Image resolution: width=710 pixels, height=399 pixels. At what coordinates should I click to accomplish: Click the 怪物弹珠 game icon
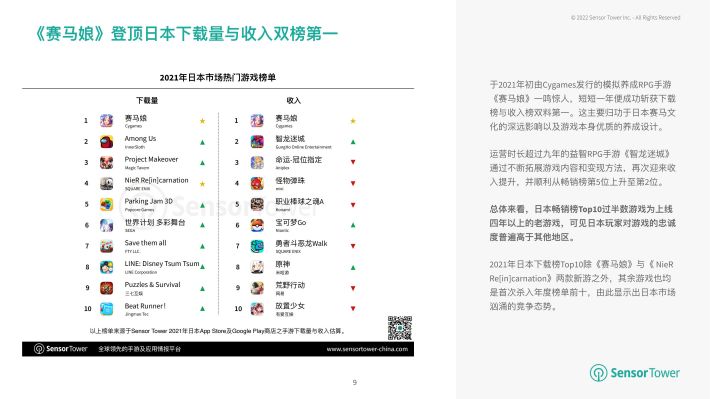[257, 183]
